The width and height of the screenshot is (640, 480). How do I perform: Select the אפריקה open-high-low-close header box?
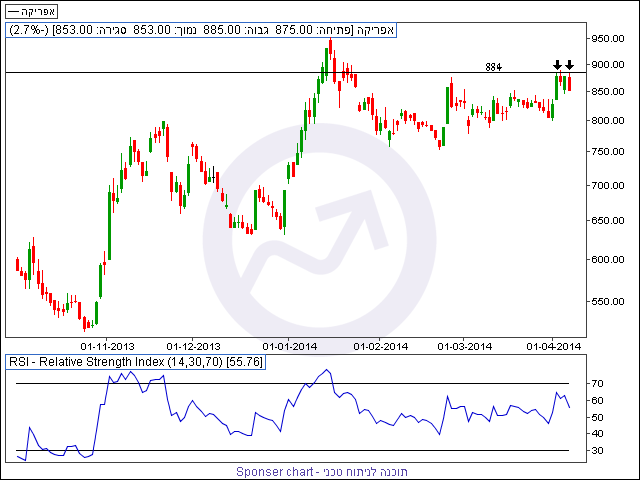point(201,30)
